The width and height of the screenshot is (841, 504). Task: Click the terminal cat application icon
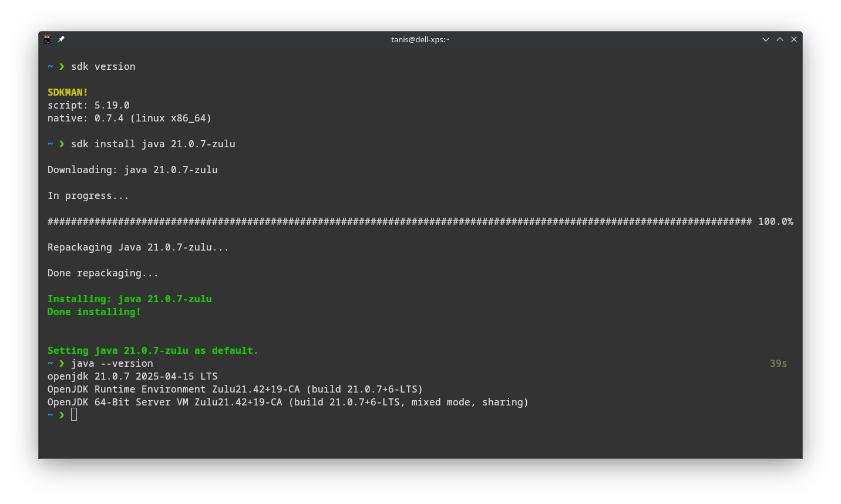pos(48,39)
